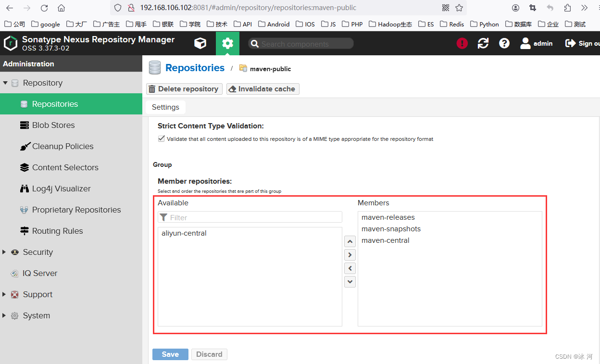
Task: Open the Help question mark icon
Action: pos(504,43)
